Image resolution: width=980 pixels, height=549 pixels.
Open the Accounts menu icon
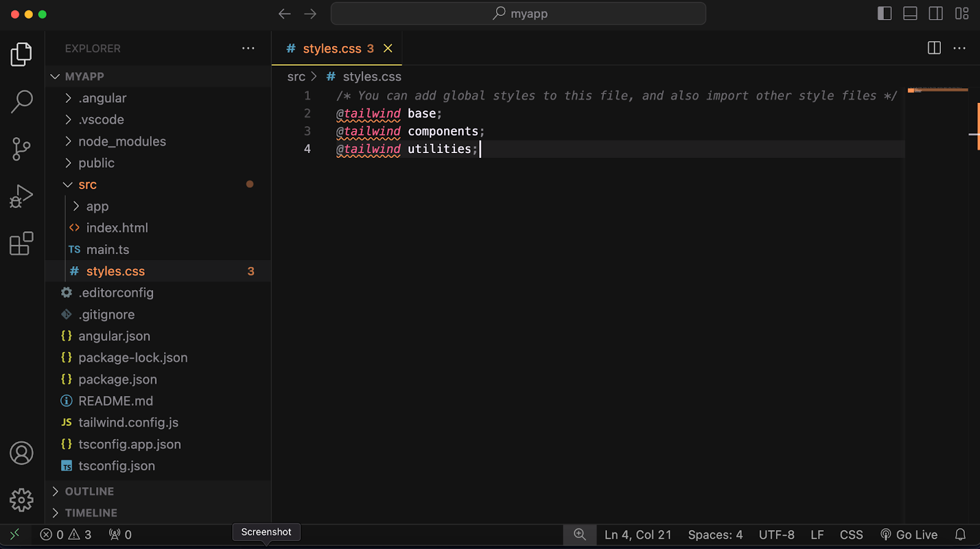[21, 453]
